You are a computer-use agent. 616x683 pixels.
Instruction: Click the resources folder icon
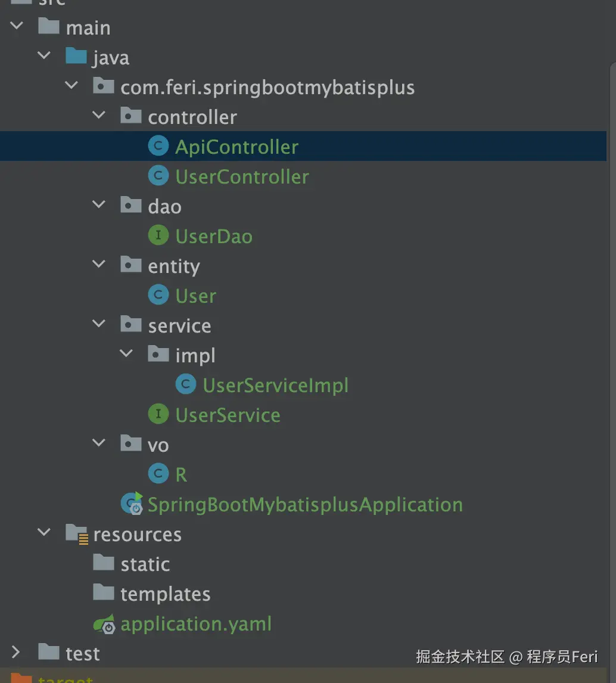(77, 534)
